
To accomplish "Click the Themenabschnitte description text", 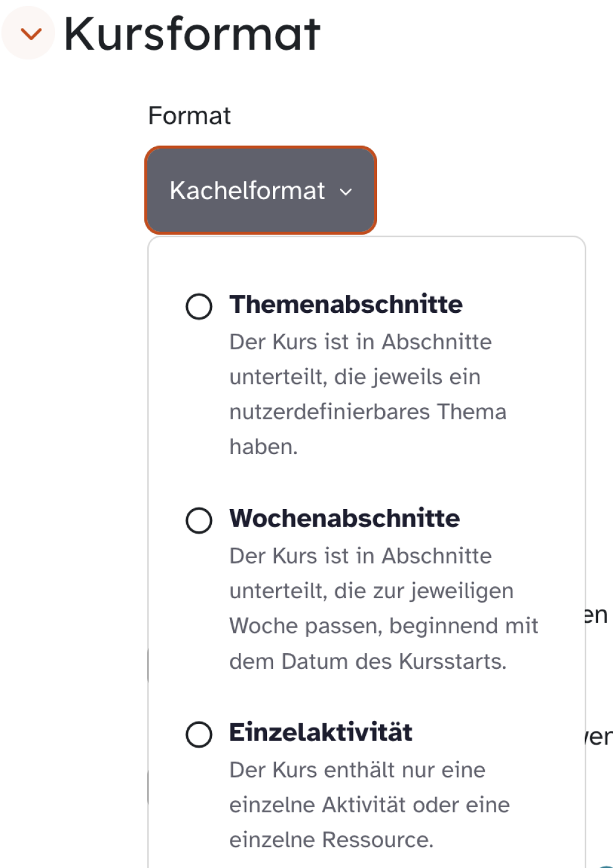I will 367,394.
